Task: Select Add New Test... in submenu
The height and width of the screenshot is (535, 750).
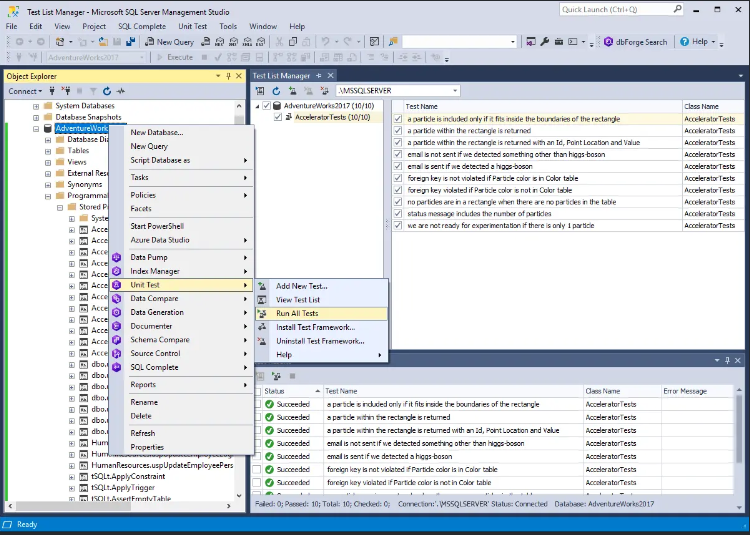Action: 321,286
